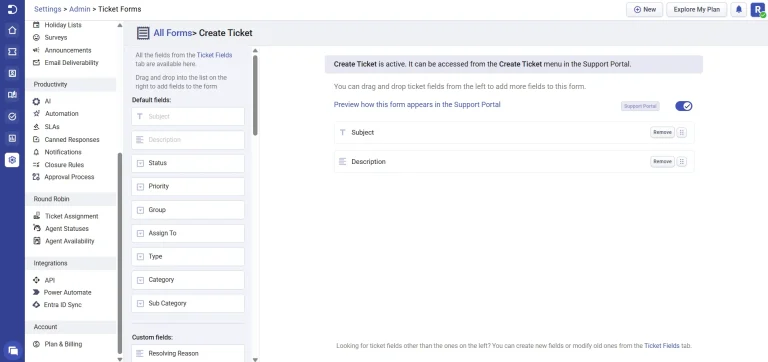The height and width of the screenshot is (362, 768).
Task: Select the Group default field
Action: pyautogui.click(x=188, y=210)
